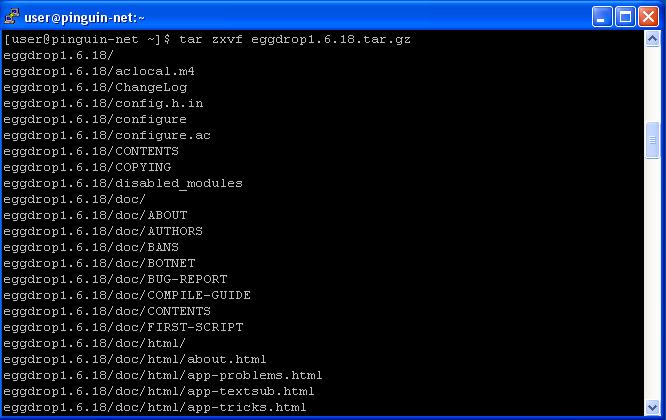Viewport: 666px width, 420px height.
Task: Open the PuTTY system menu icon
Action: (11, 17)
